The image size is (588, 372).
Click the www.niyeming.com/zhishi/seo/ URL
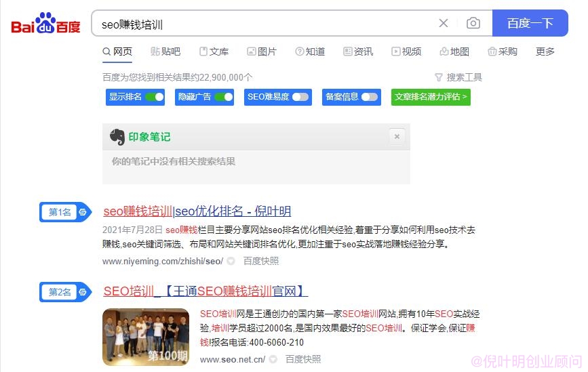[x=163, y=261]
